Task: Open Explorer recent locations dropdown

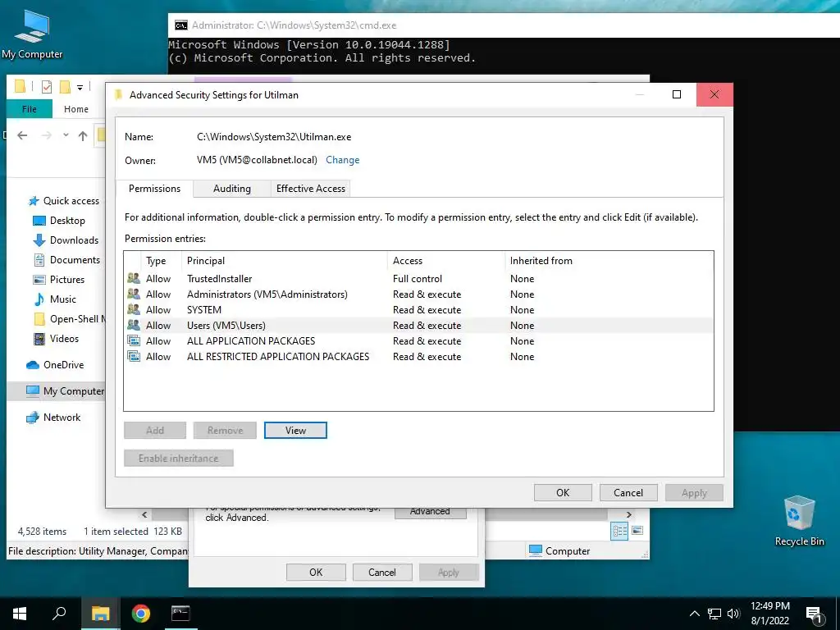Action: tap(66, 135)
